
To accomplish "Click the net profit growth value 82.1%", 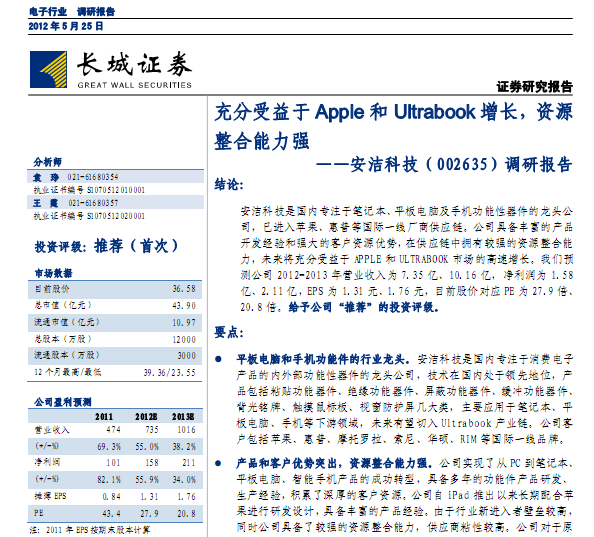I will [109, 479].
